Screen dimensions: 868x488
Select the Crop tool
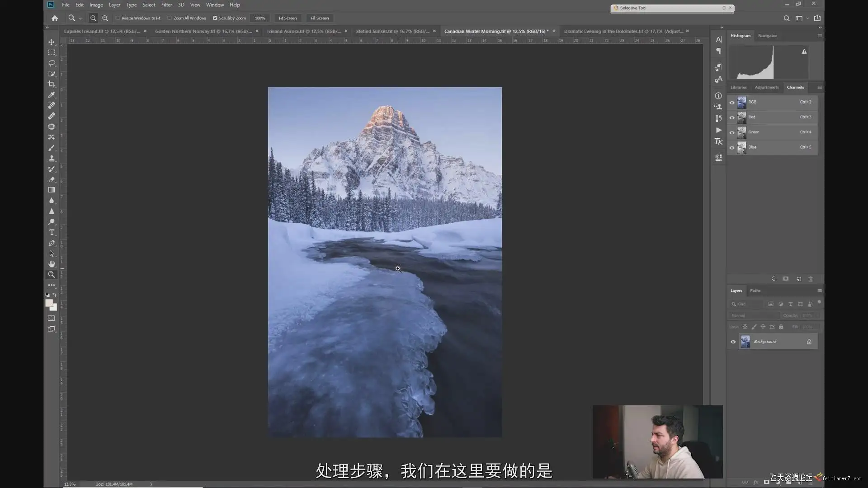click(x=52, y=84)
